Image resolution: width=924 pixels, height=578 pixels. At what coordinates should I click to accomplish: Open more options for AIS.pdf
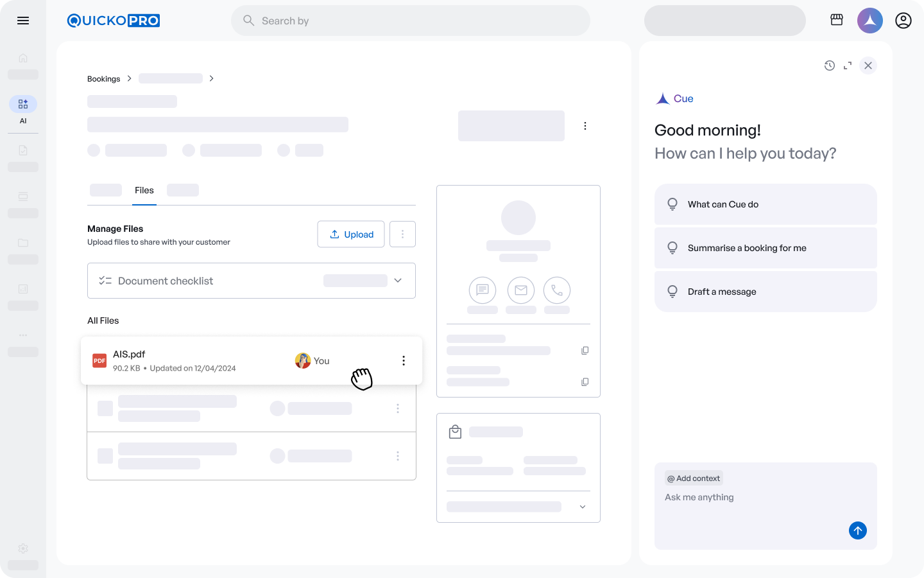[404, 361]
